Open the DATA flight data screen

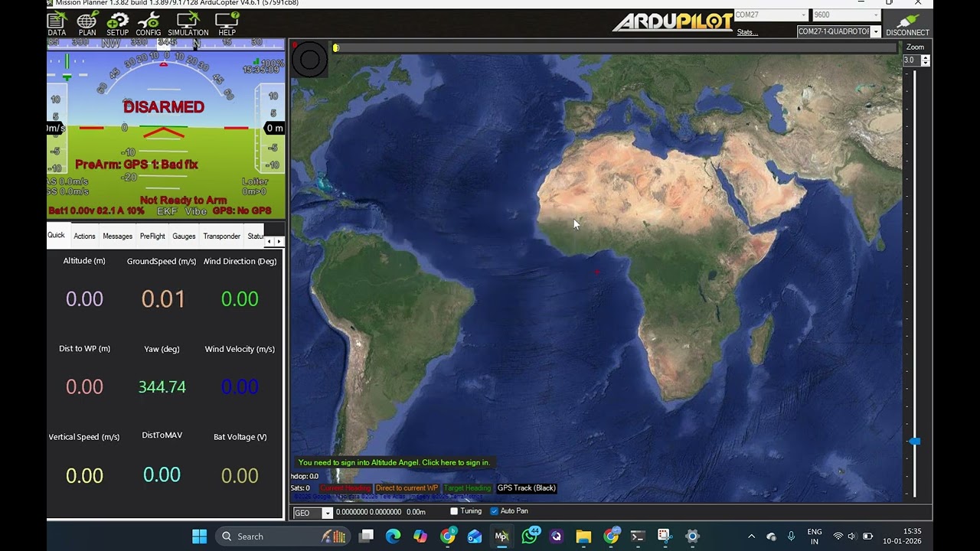57,24
